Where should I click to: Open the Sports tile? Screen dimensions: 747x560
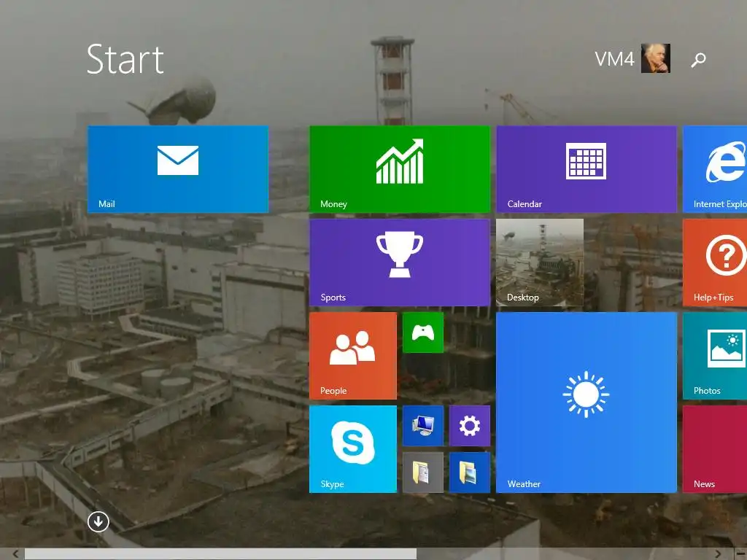point(400,262)
